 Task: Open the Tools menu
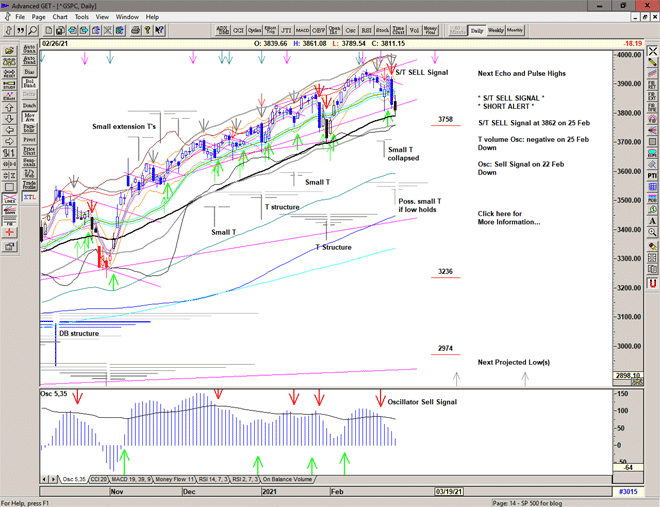click(x=81, y=17)
